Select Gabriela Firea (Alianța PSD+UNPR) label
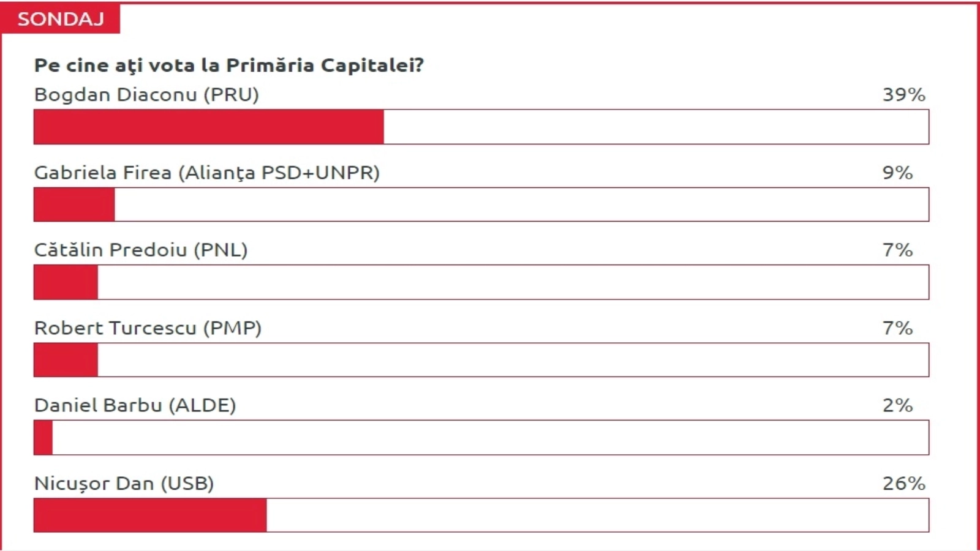The width and height of the screenshot is (980, 551). pos(207,173)
